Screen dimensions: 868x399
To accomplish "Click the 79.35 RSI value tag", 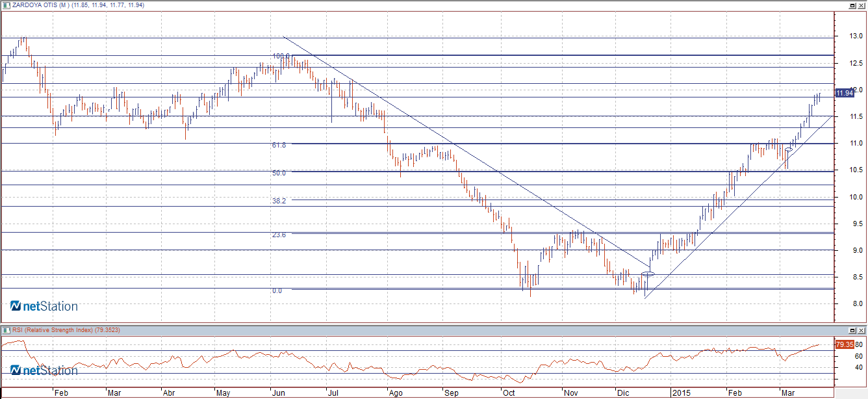I will [843, 344].
